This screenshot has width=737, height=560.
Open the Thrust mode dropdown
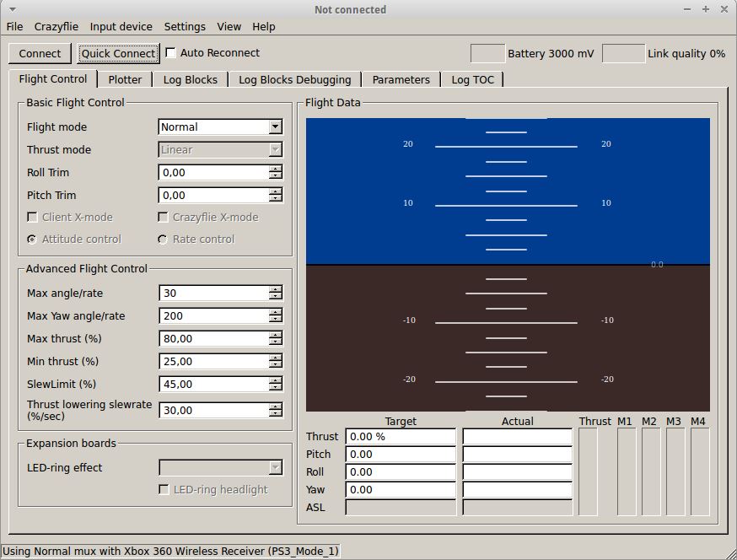(275, 150)
